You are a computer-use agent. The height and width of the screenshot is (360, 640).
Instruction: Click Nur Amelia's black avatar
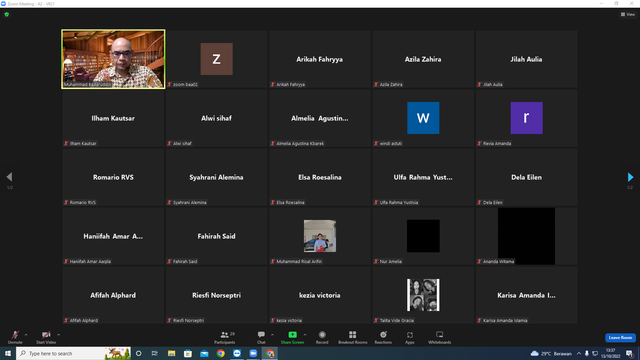pyautogui.click(x=423, y=236)
